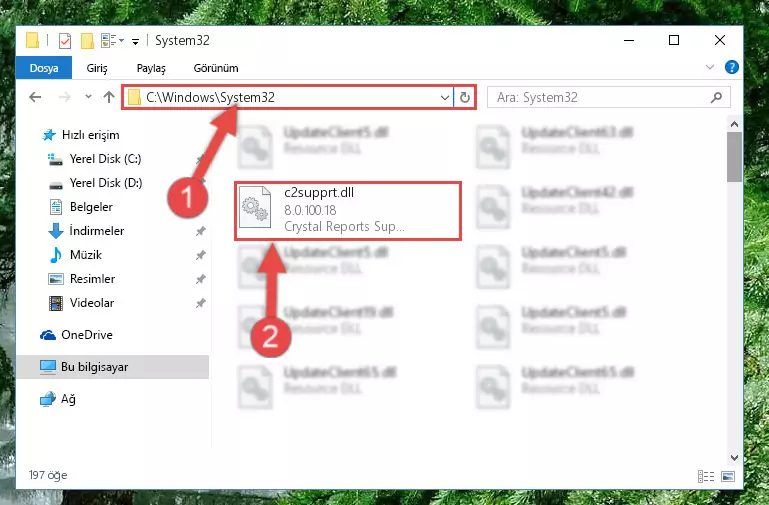Open the Dosya menu tab
The image size is (769, 505).
[x=44, y=68]
